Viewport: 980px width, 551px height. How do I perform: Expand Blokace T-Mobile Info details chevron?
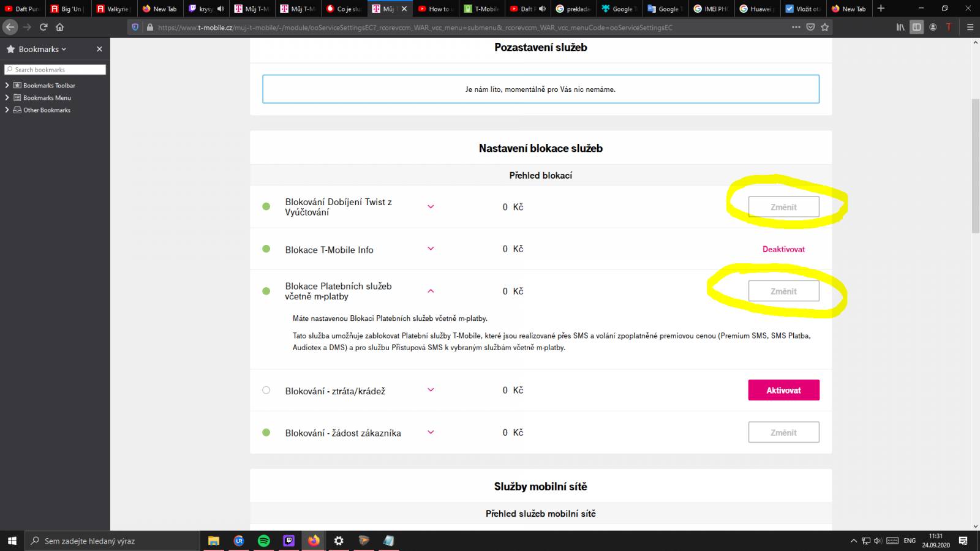pos(431,249)
